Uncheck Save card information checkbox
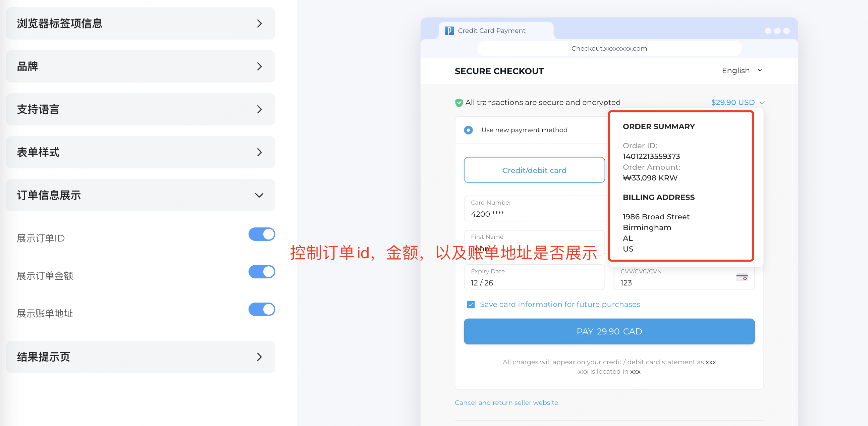 (x=471, y=305)
